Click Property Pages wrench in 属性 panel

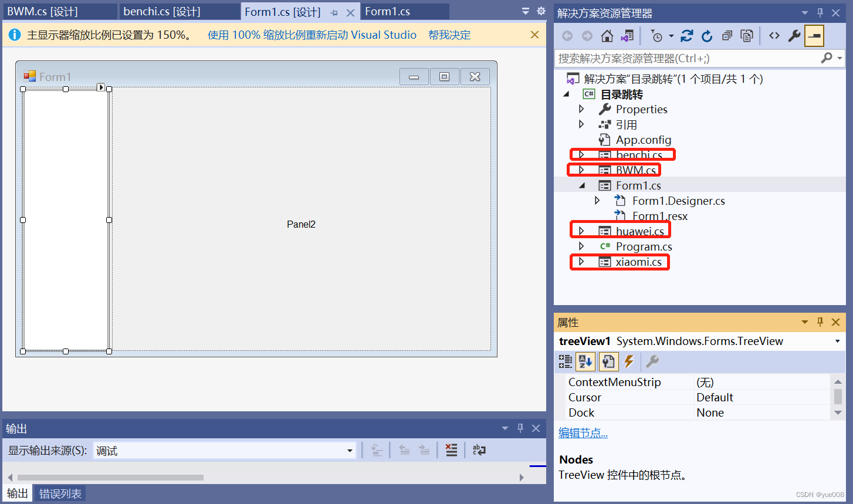(652, 362)
